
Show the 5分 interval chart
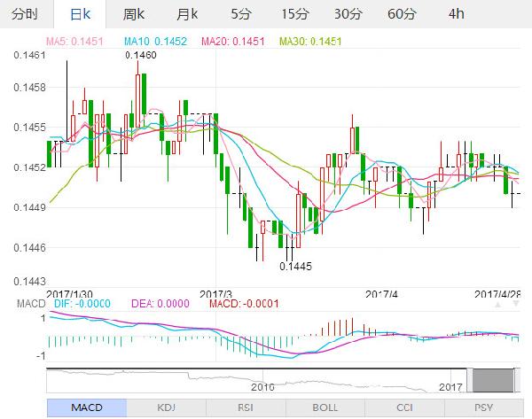(x=239, y=14)
